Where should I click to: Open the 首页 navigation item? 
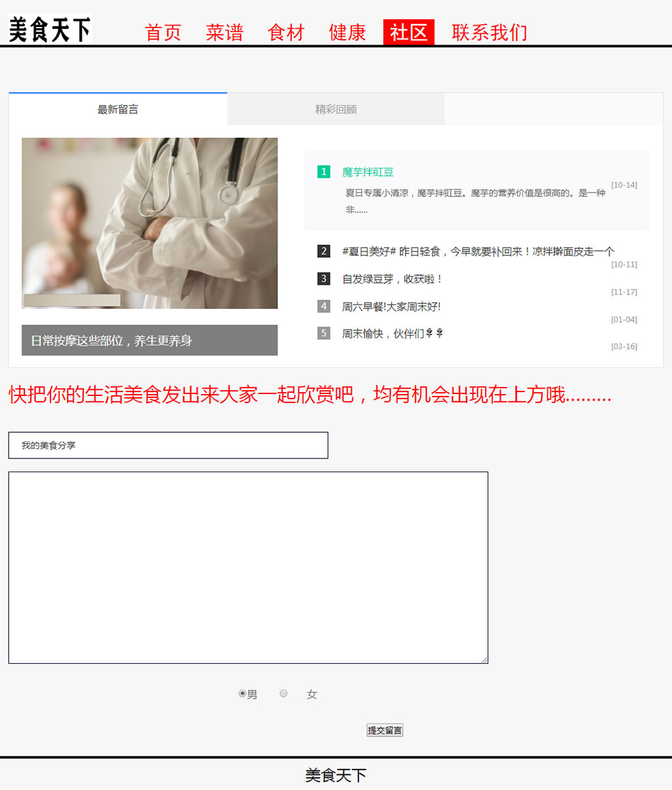click(x=163, y=32)
